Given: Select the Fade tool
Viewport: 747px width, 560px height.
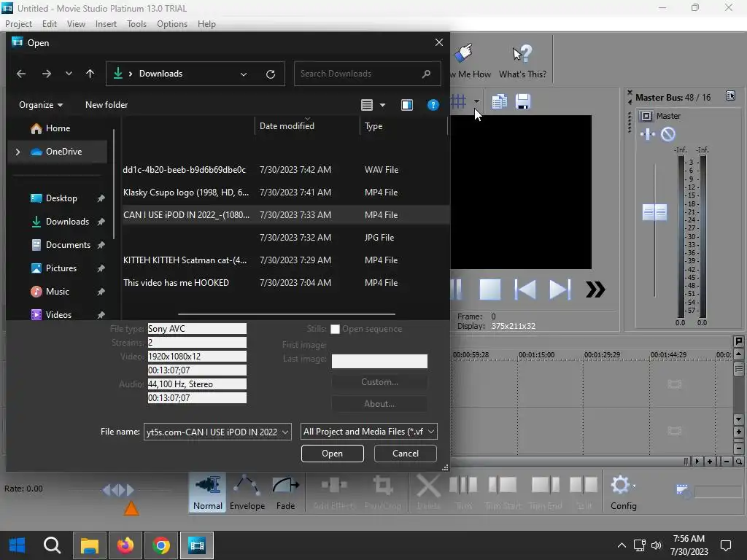Looking at the screenshot, I should pos(285,493).
